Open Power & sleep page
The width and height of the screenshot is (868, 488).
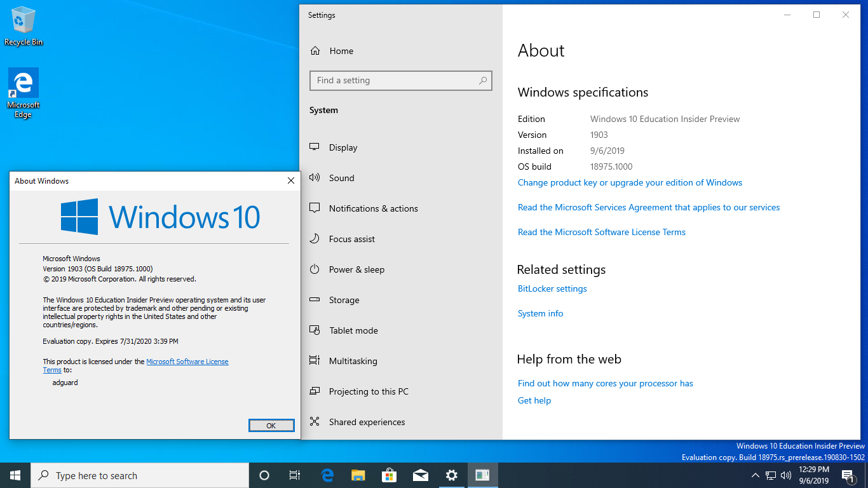click(400, 269)
